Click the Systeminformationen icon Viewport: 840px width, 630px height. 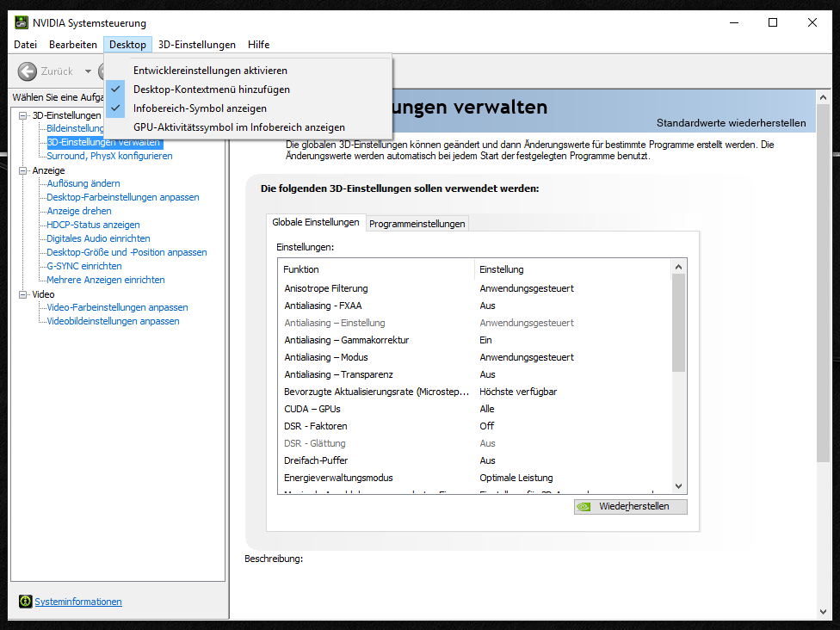point(25,601)
